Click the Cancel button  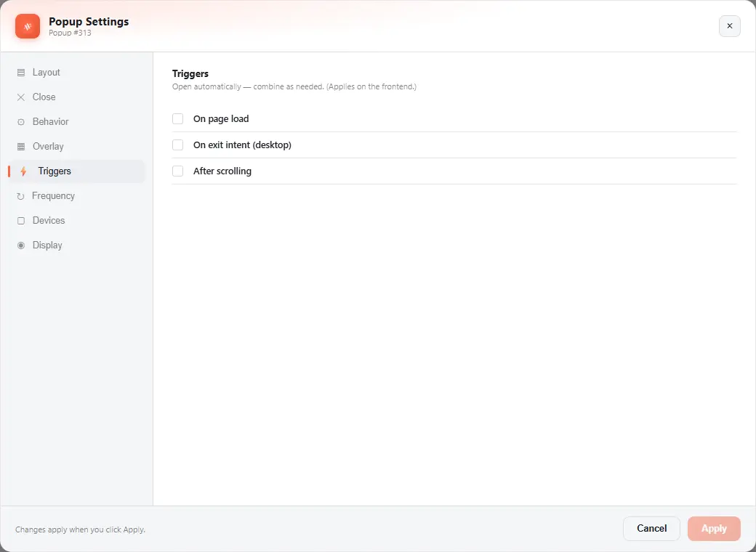(651, 529)
